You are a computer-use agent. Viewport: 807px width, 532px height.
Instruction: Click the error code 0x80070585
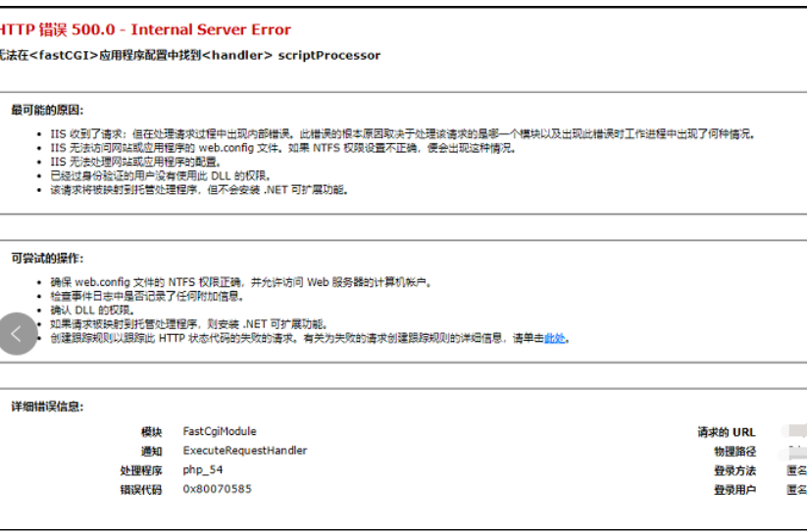217,489
